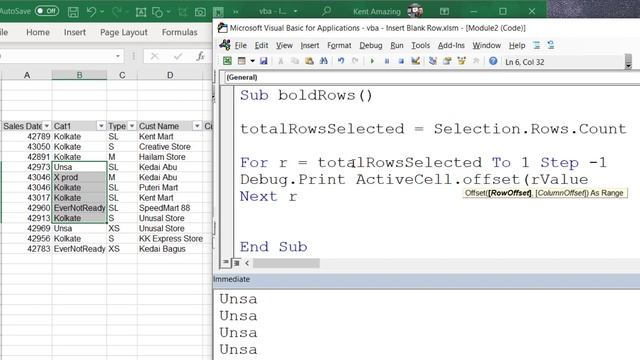Click the Save icon in Excel title bar
Screen dimensions: 640x360
click(x=73, y=12)
